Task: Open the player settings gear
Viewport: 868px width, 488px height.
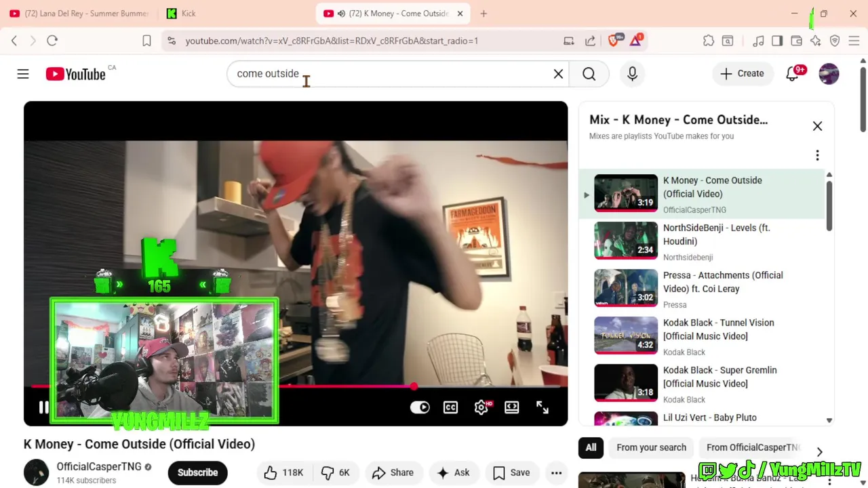Action: tap(481, 407)
